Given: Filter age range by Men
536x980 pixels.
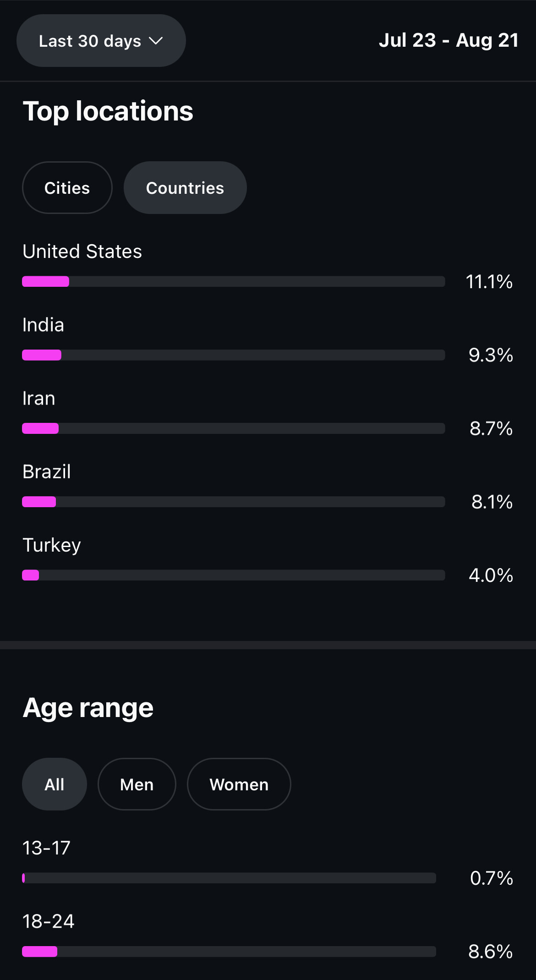Looking at the screenshot, I should coord(137,784).
